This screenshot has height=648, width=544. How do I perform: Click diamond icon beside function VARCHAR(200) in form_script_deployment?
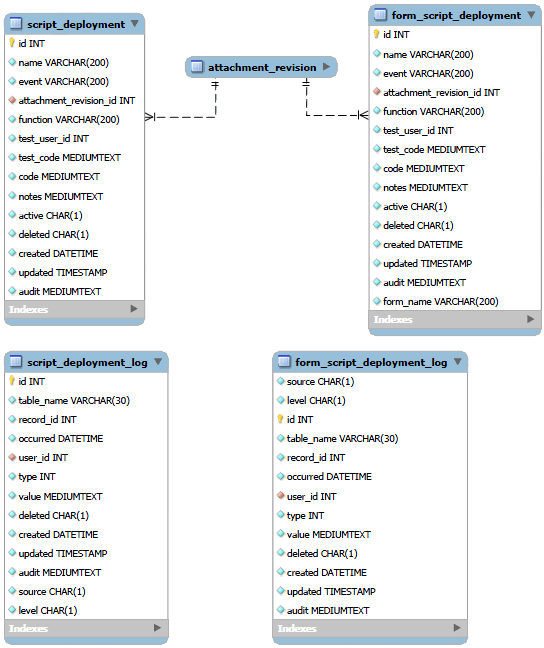click(x=377, y=110)
